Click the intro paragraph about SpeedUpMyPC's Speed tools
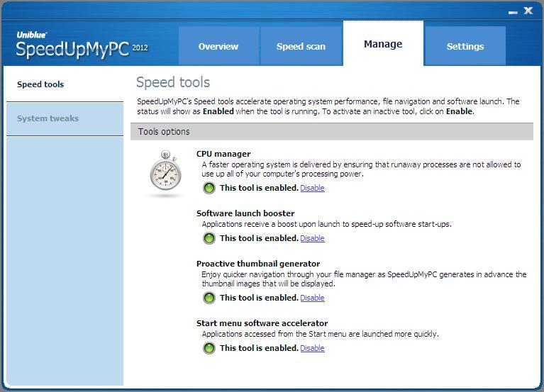This screenshot has height=392, width=544. 328,106
